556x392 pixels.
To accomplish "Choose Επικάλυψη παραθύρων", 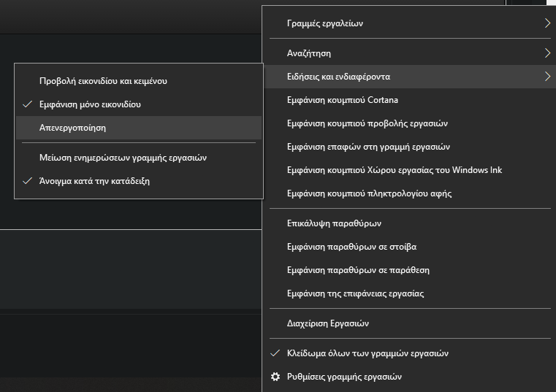I will [334, 223].
